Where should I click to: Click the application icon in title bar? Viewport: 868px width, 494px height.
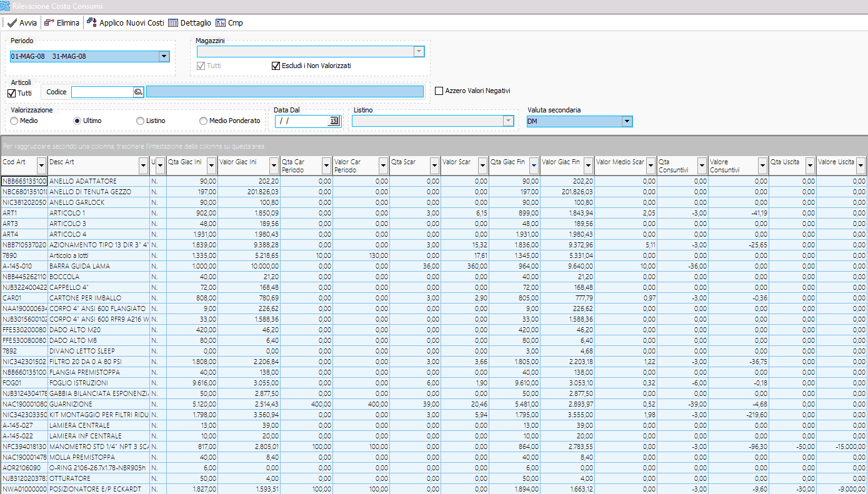(x=5, y=6)
